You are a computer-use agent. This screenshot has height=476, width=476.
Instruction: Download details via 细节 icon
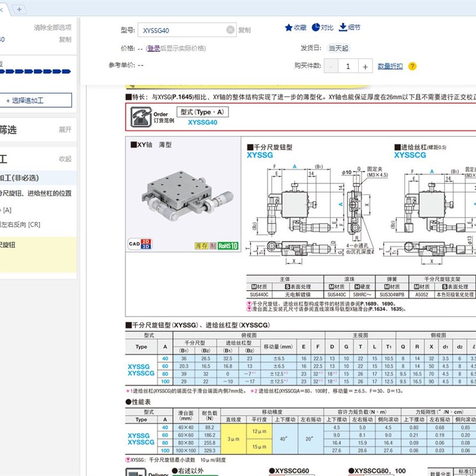coord(349,27)
